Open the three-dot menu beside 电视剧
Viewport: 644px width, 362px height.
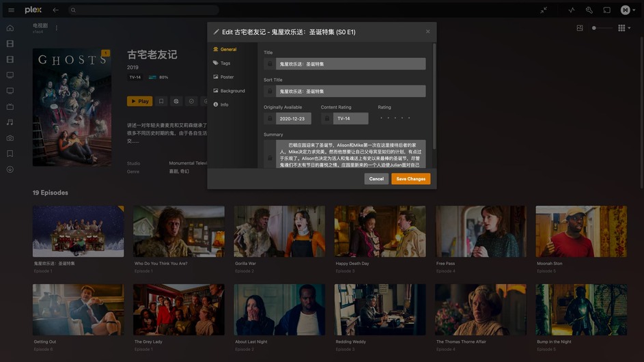(x=56, y=28)
